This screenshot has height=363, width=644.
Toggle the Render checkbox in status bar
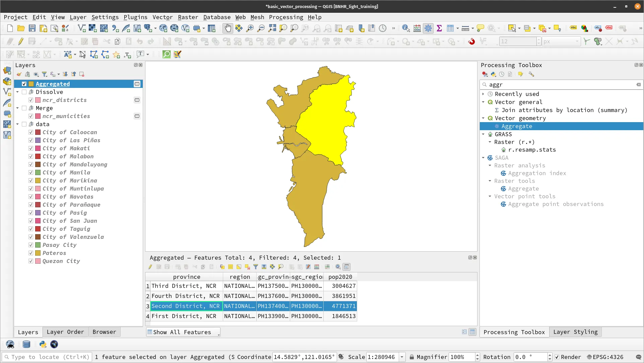tap(557, 357)
